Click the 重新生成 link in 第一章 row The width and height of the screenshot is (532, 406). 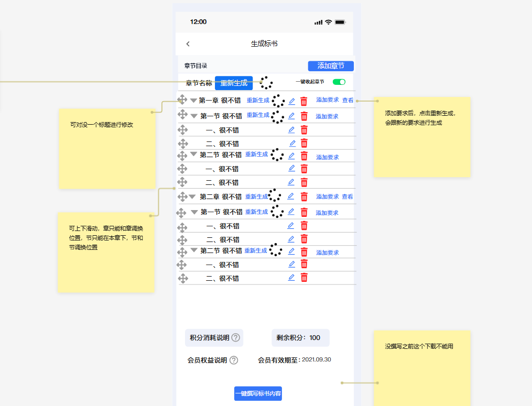pyautogui.click(x=258, y=101)
